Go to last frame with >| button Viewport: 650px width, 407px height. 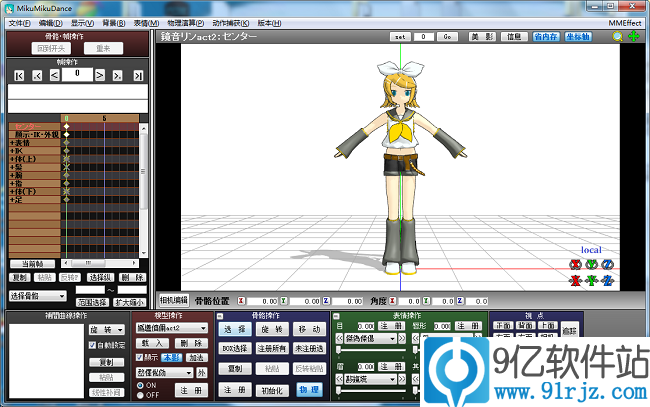click(133, 75)
